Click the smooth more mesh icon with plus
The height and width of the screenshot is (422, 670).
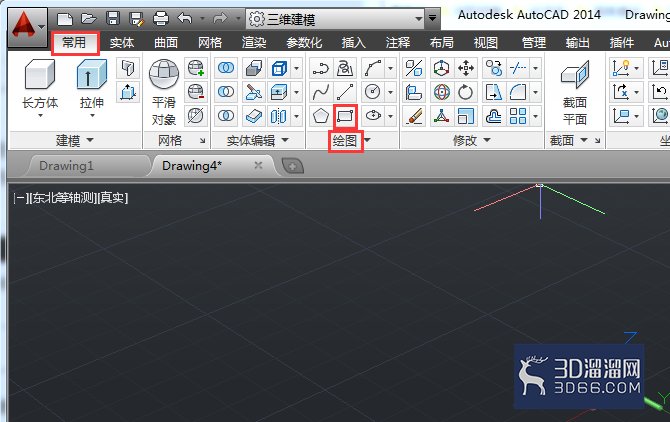click(x=196, y=67)
